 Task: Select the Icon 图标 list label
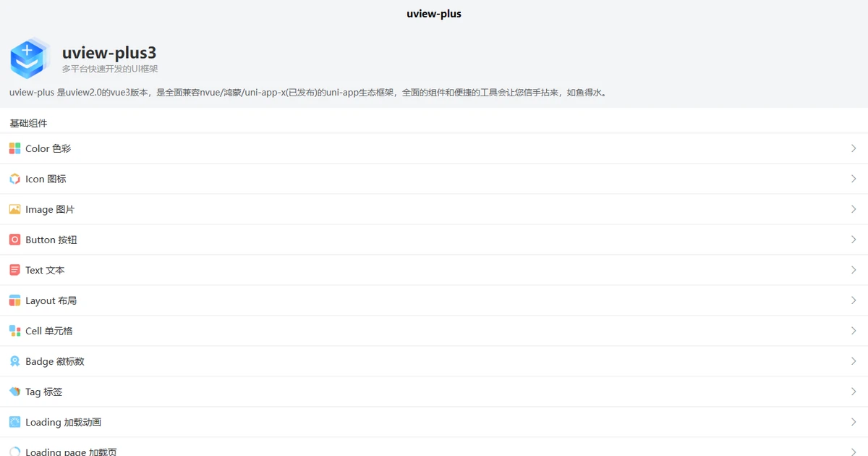pyautogui.click(x=46, y=179)
